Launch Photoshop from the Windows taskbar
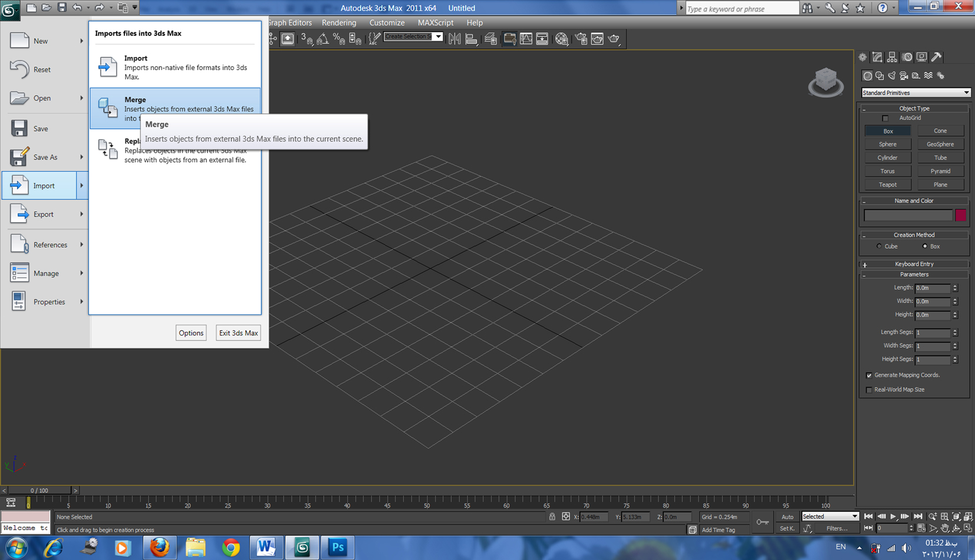 click(x=338, y=548)
